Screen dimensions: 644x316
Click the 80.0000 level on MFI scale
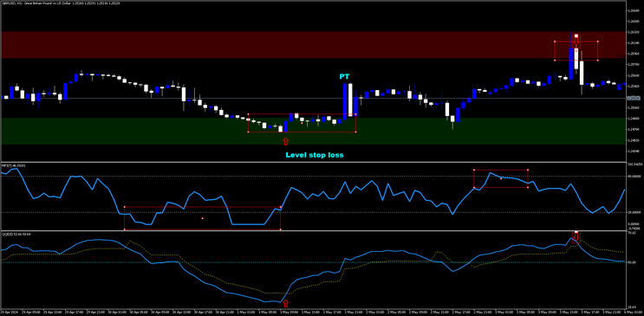[x=634, y=176]
